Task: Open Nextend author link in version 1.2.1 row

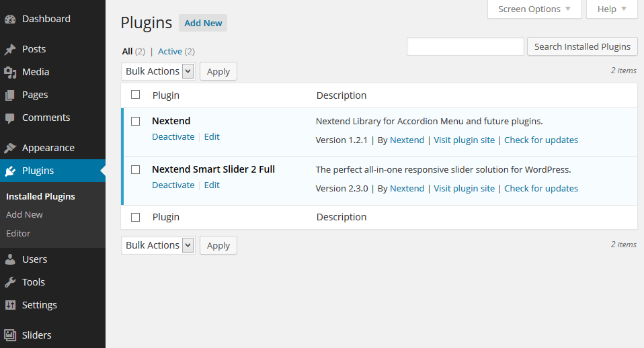Action: [x=407, y=140]
